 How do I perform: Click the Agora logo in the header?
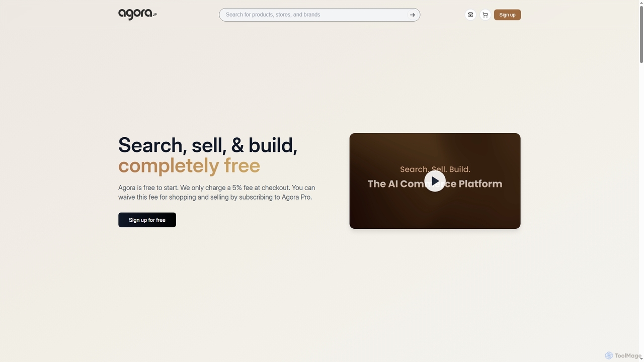[x=137, y=15]
